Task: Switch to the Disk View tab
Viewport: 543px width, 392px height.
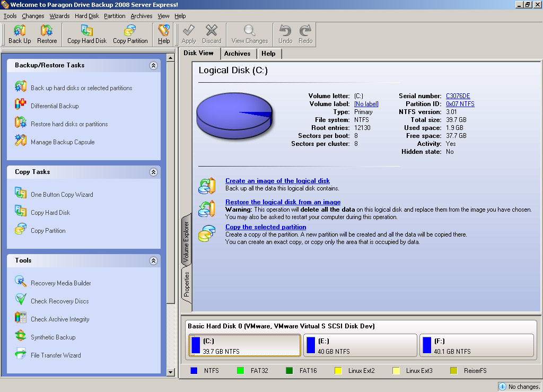Action: click(x=198, y=53)
